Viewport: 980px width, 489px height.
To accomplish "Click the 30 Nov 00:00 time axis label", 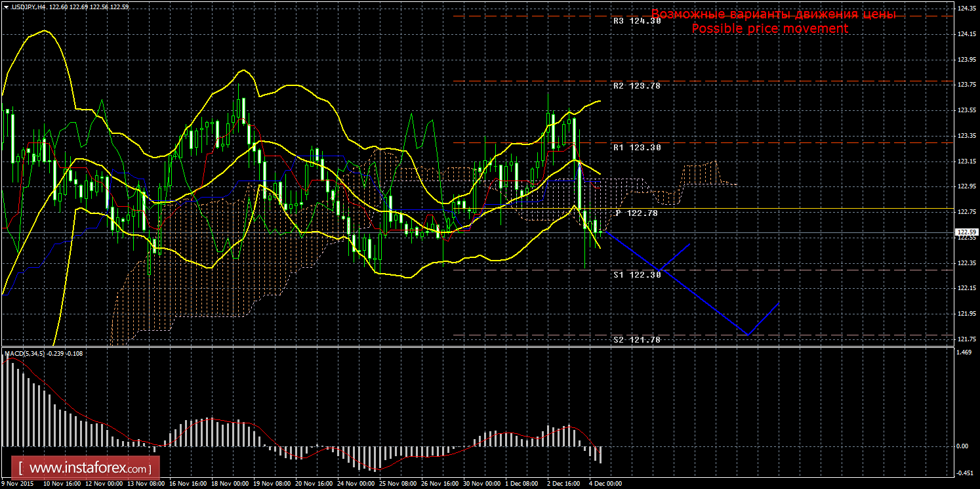I will [482, 484].
